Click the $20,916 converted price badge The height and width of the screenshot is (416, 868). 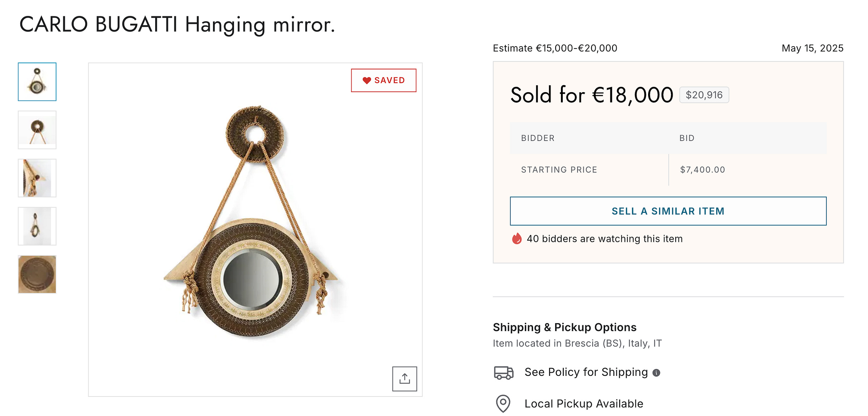pos(704,95)
